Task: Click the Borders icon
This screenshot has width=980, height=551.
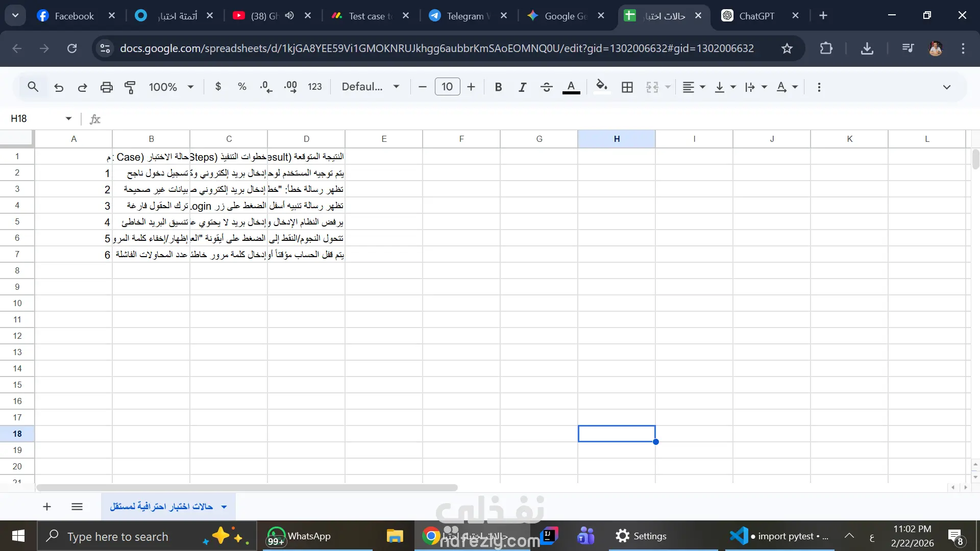Action: (627, 87)
